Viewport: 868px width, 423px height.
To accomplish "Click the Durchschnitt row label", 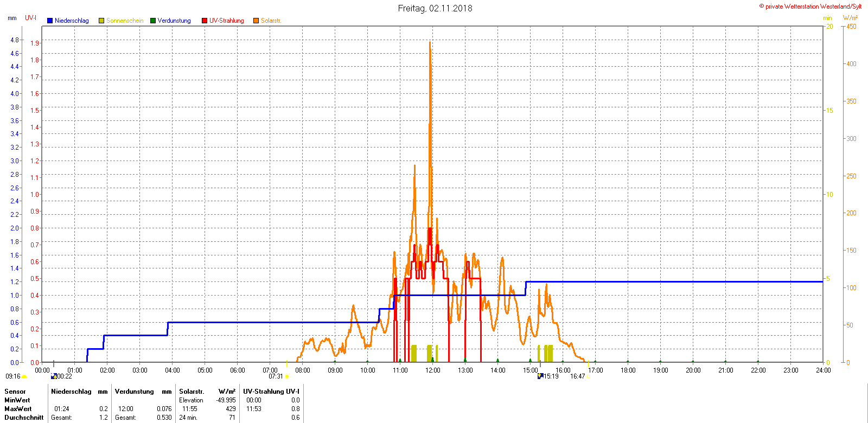I will coord(24,418).
